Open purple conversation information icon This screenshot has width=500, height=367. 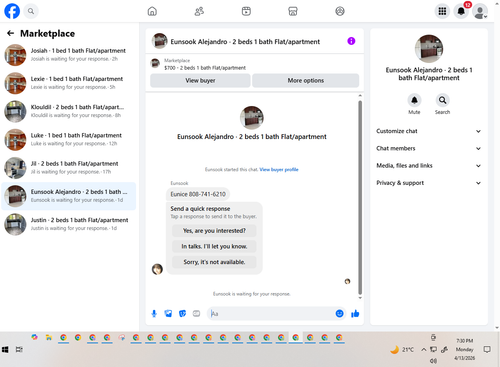pos(351,41)
